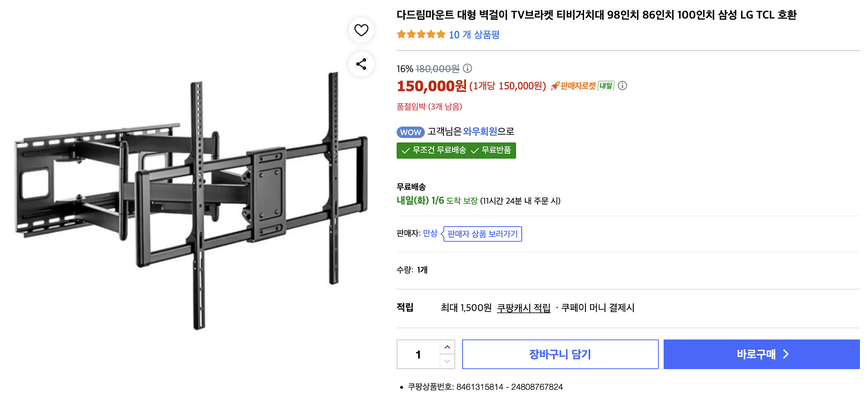Image resolution: width=868 pixels, height=406 pixels.
Task: Click the TV bracket product image
Action: (x=192, y=201)
